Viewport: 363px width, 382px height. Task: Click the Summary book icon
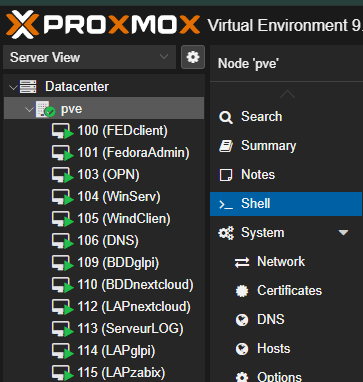point(226,146)
